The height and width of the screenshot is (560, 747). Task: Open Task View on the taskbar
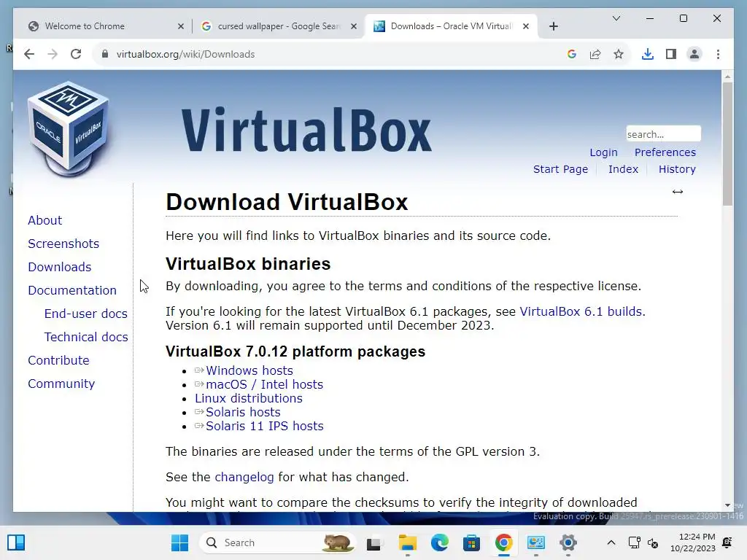374,542
